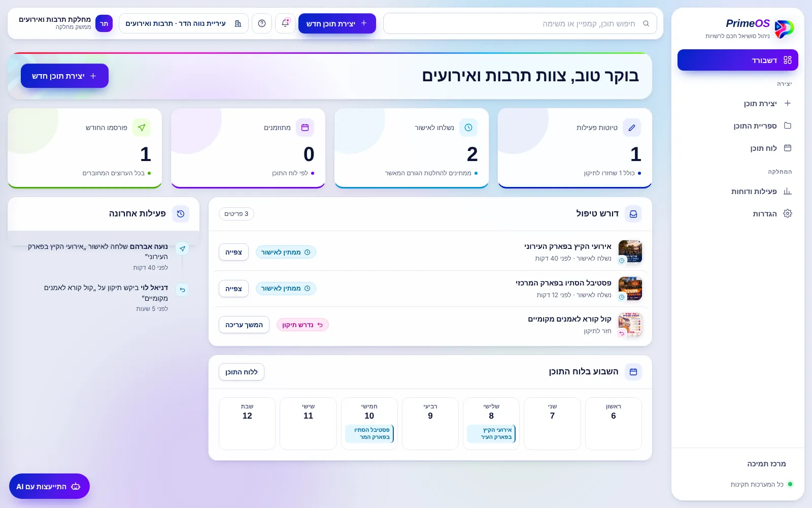Click יצירת תוכן חדש in top bar
Viewport: 812px width, 508px height.
[x=337, y=23]
